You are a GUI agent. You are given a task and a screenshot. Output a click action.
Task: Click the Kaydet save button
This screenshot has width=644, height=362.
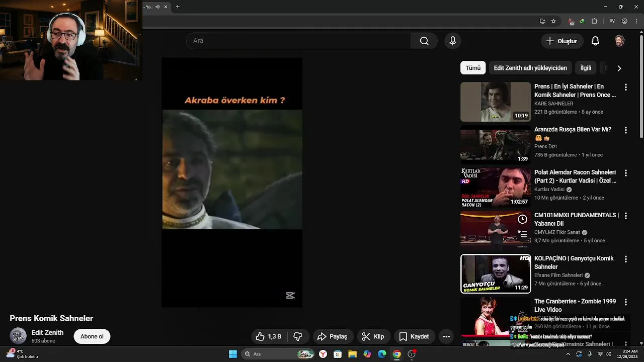(414, 336)
